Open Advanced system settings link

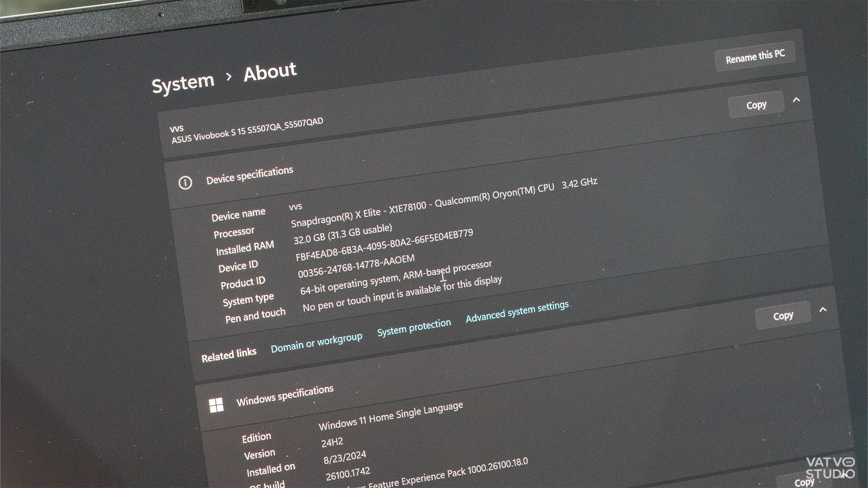pyautogui.click(x=517, y=311)
